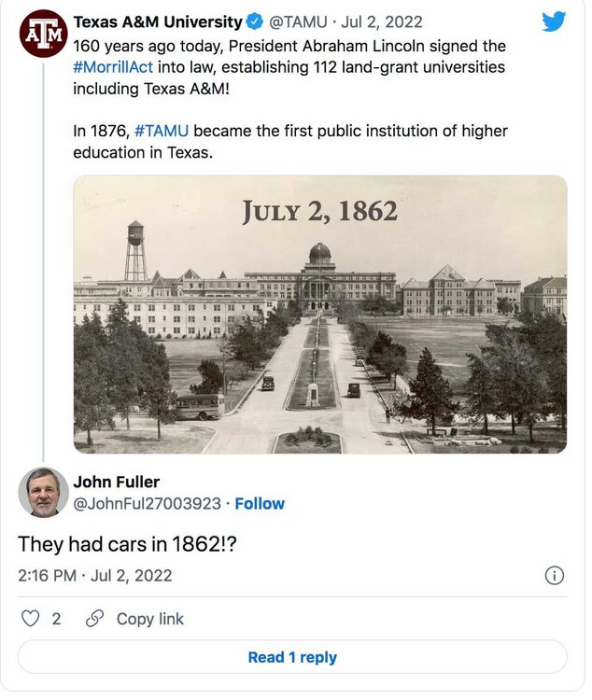Viewport: 592px width, 700px height.
Task: Click the verified badge next to Texas A&M University
Action: [x=257, y=21]
